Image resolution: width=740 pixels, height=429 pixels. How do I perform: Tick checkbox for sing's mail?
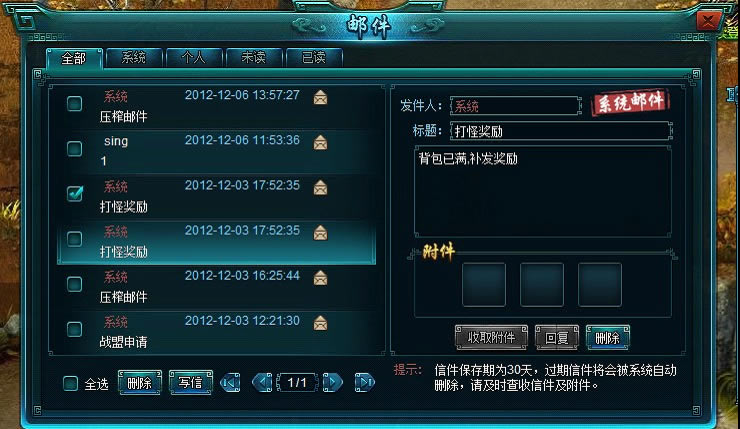click(75, 149)
